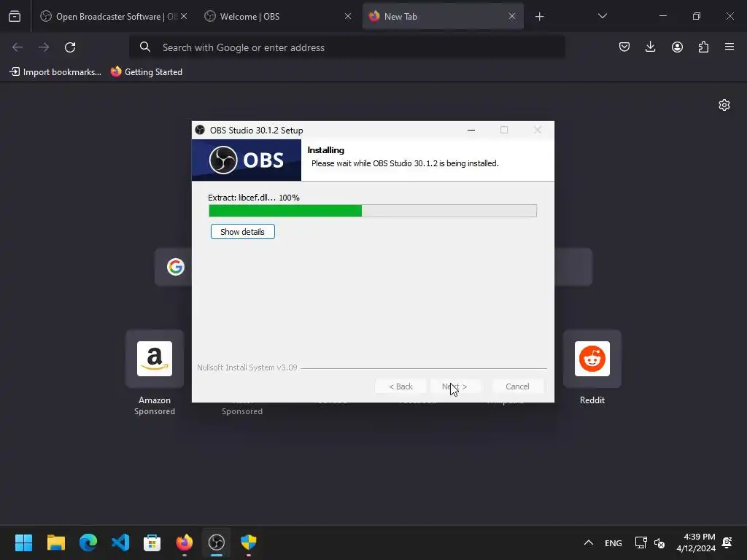
Task: Open the muted volume tray icon
Action: tap(659, 542)
